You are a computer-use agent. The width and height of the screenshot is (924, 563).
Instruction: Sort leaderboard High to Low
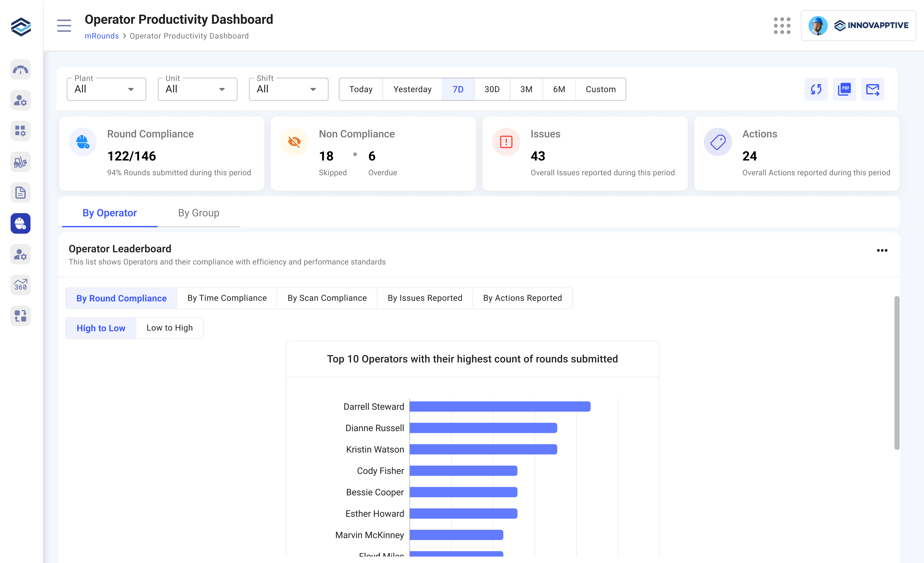point(101,328)
